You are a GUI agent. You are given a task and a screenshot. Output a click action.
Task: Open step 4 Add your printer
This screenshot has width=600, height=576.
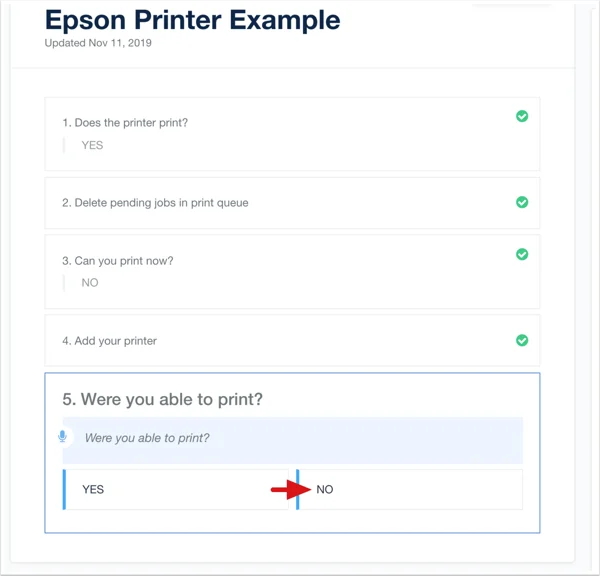[x=292, y=341]
